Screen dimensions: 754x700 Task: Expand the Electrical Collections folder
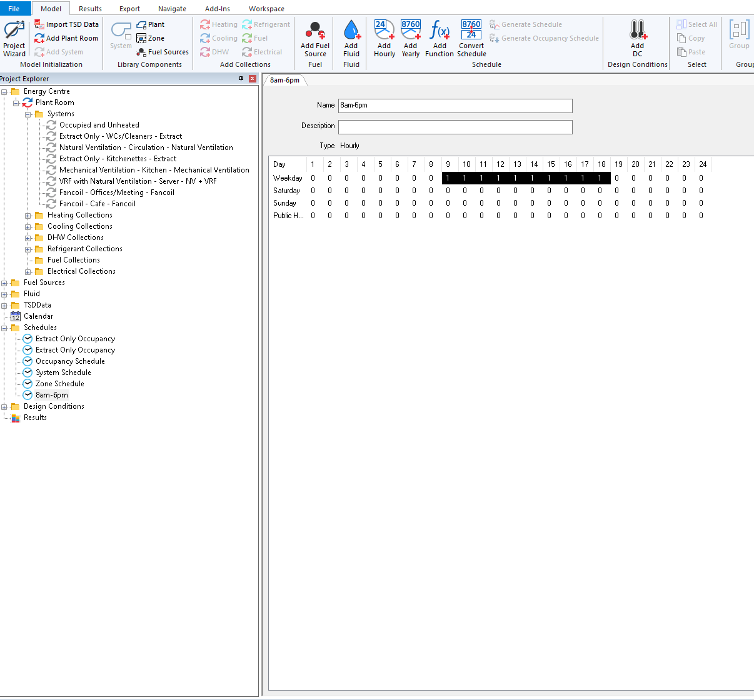pyautogui.click(x=28, y=272)
